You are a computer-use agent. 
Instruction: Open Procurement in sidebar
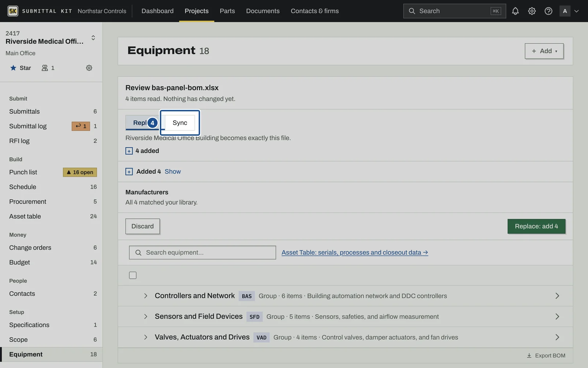pos(51,202)
